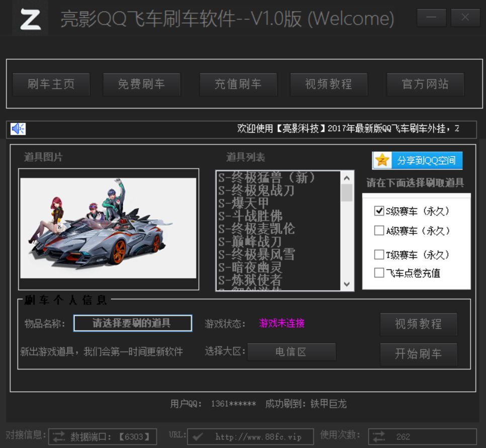Click the star icon on QQ空间 share button
The width and height of the screenshot is (486, 448).
382,160
